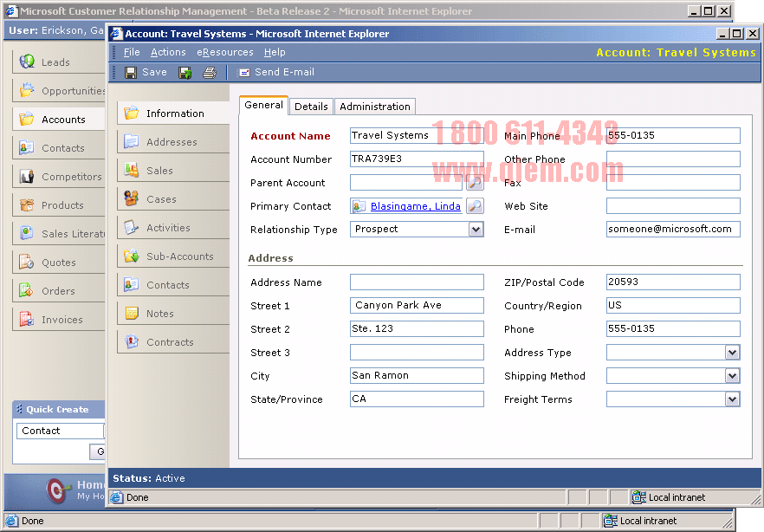The width and height of the screenshot is (764, 532).
Task: Open Quotes in the main CRM window
Action: point(59,263)
